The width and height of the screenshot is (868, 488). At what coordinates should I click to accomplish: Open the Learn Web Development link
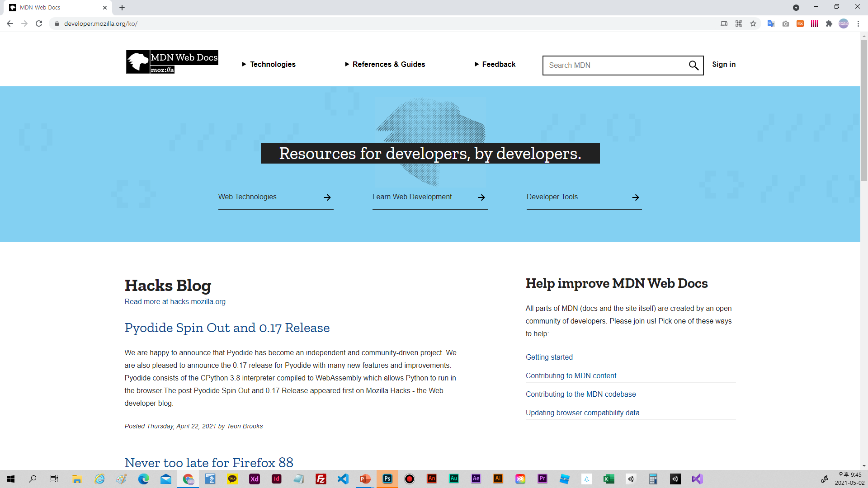pos(430,197)
